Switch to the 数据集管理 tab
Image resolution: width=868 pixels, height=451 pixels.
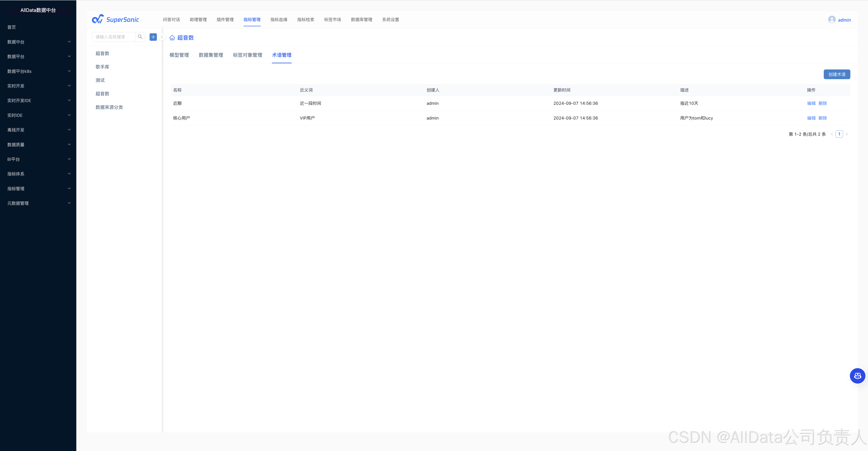(x=211, y=55)
